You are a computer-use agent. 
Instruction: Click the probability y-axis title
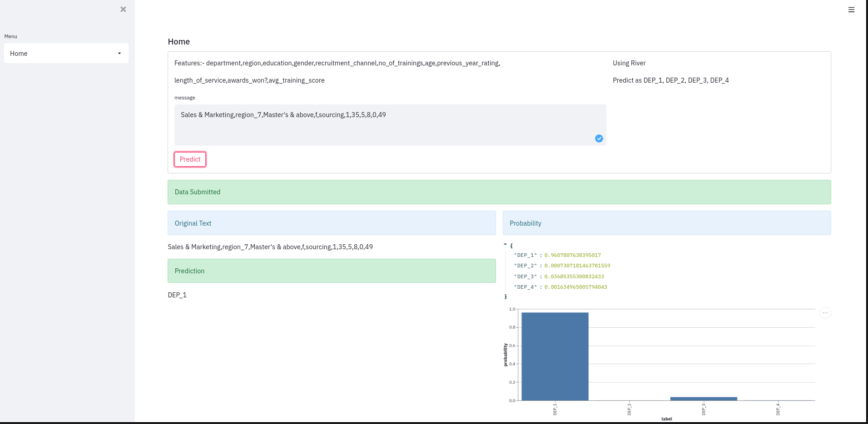(x=506, y=355)
